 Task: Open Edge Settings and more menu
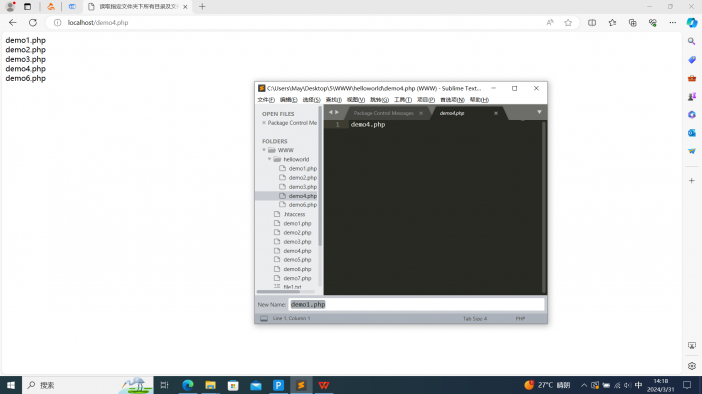(x=672, y=22)
